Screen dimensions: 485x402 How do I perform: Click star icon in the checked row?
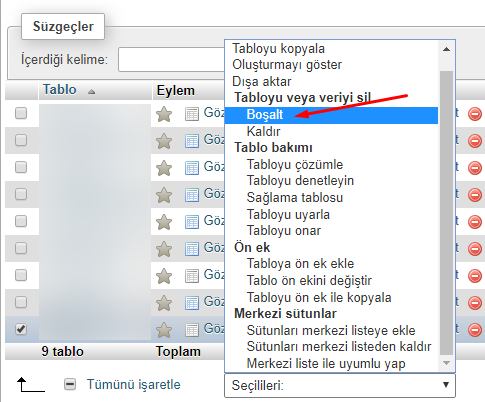[164, 330]
